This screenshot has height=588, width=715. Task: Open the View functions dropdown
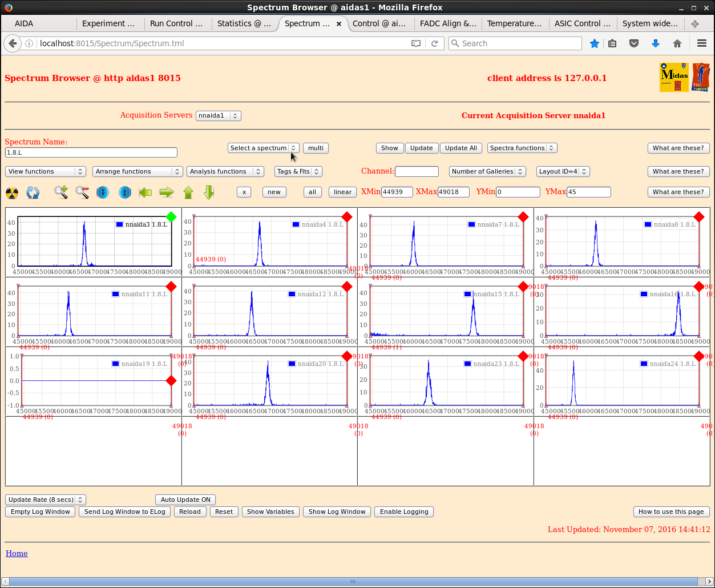pyautogui.click(x=46, y=171)
